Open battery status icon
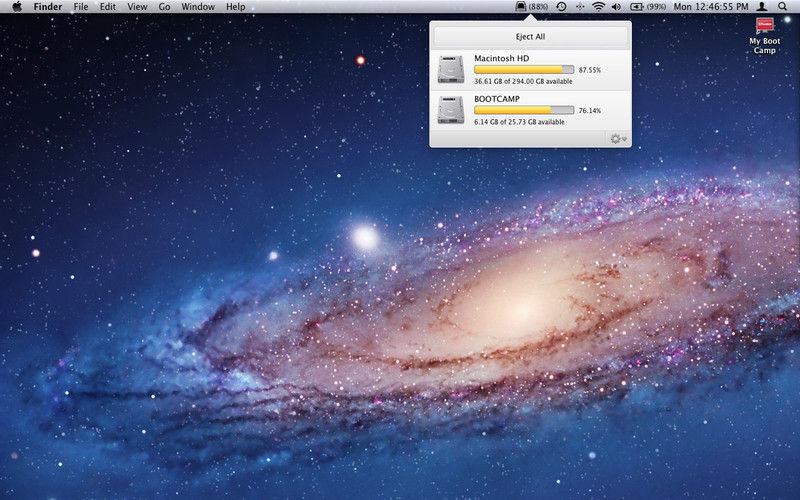Viewport: 800px width, 500px height. coord(637,7)
